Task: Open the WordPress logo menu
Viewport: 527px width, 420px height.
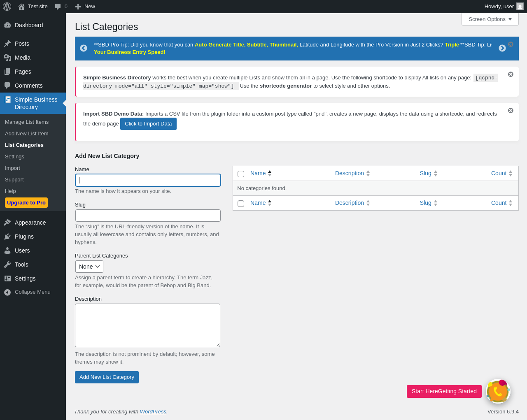Action: point(7,7)
